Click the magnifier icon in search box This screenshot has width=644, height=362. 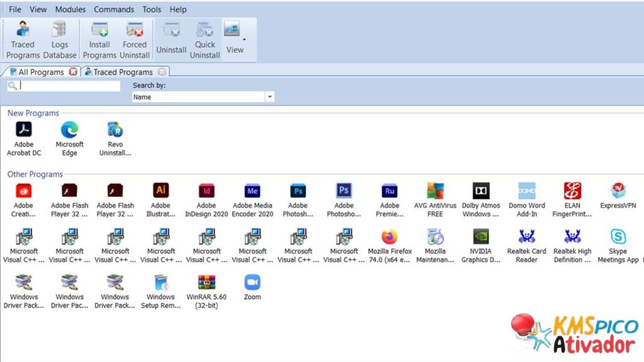tap(13, 85)
